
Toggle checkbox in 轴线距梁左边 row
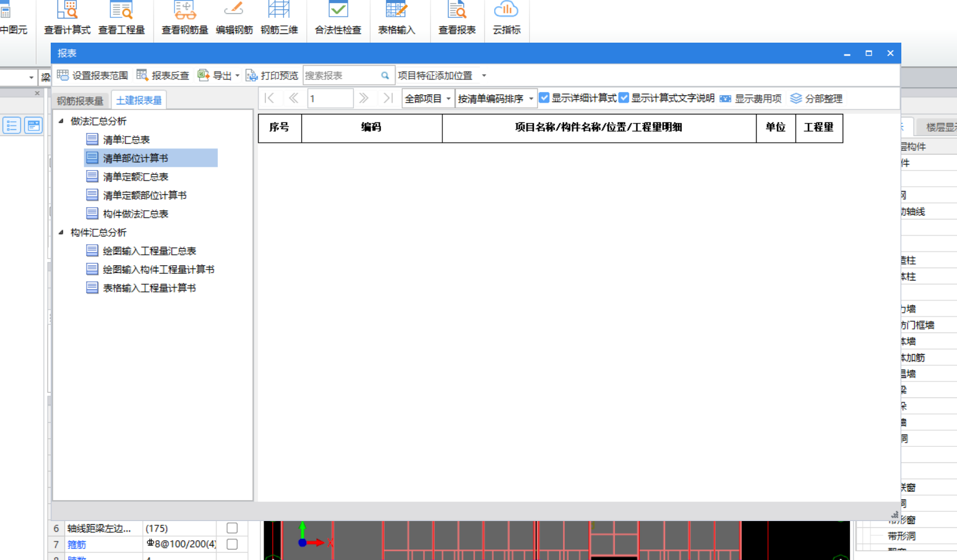[x=232, y=528]
